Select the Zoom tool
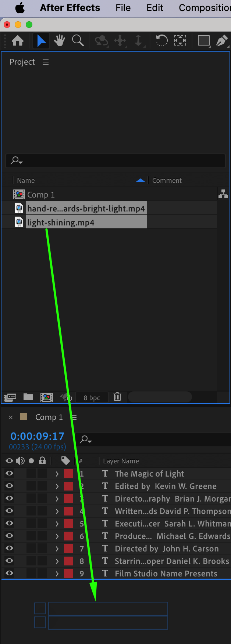Screen dimensions: 231x644 coord(78,41)
